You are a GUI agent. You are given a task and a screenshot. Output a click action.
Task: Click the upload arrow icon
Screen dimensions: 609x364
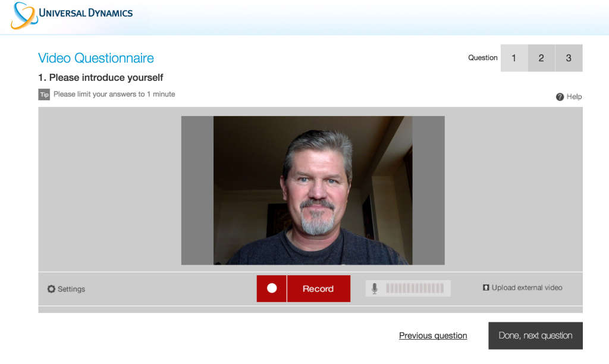click(486, 287)
